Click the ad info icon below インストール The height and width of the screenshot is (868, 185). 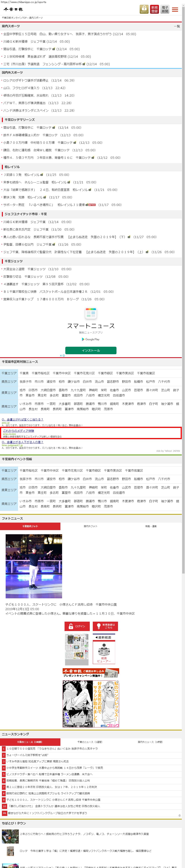[62, 356]
